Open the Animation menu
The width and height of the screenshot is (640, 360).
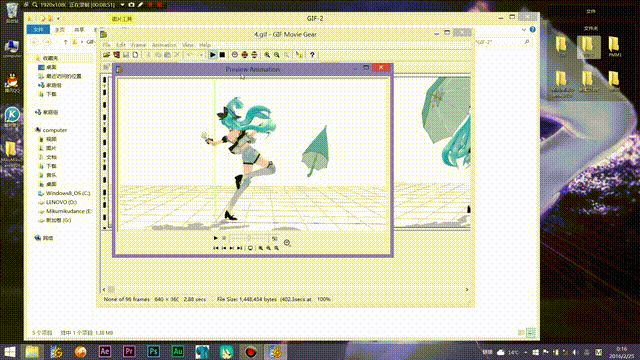tap(164, 45)
